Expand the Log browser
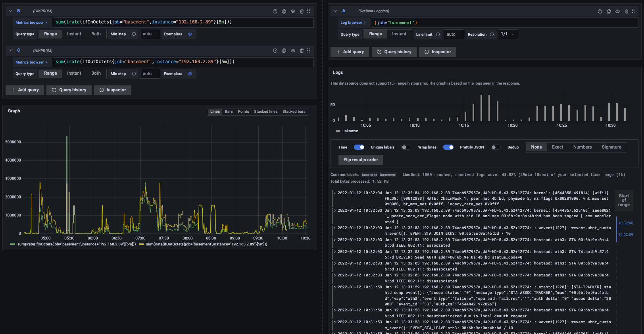 (x=353, y=23)
